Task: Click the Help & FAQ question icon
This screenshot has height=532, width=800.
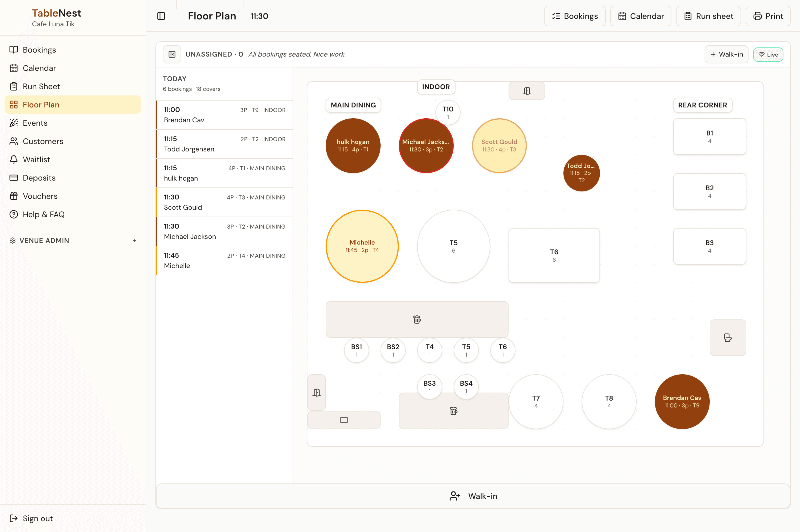Action: click(x=13, y=214)
